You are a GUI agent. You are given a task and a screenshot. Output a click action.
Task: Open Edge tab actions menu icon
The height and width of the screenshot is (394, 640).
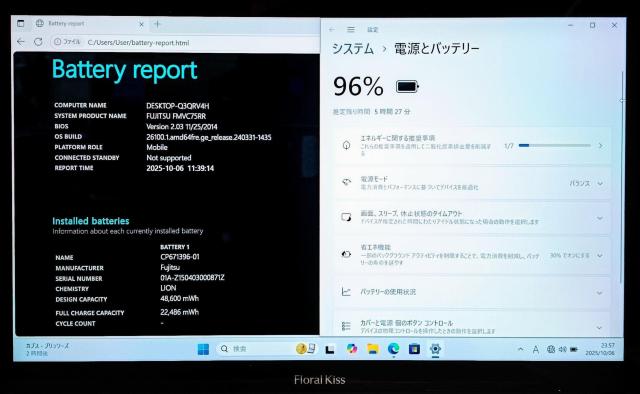point(21,24)
